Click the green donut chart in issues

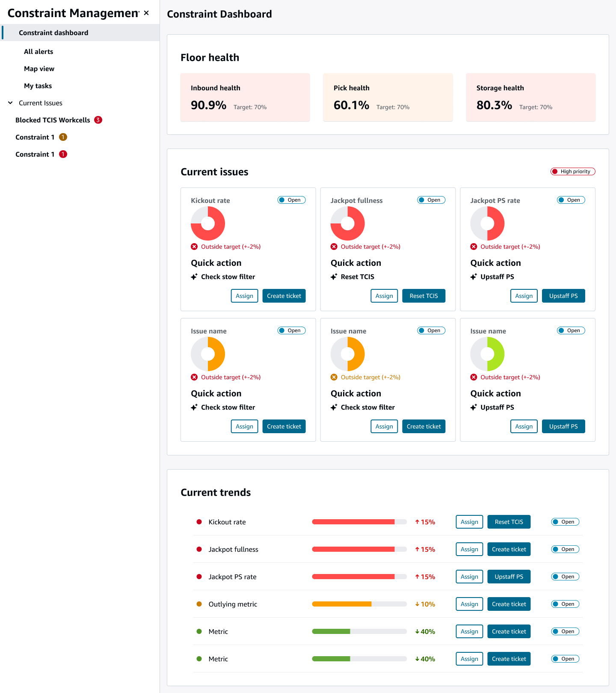coord(487,354)
